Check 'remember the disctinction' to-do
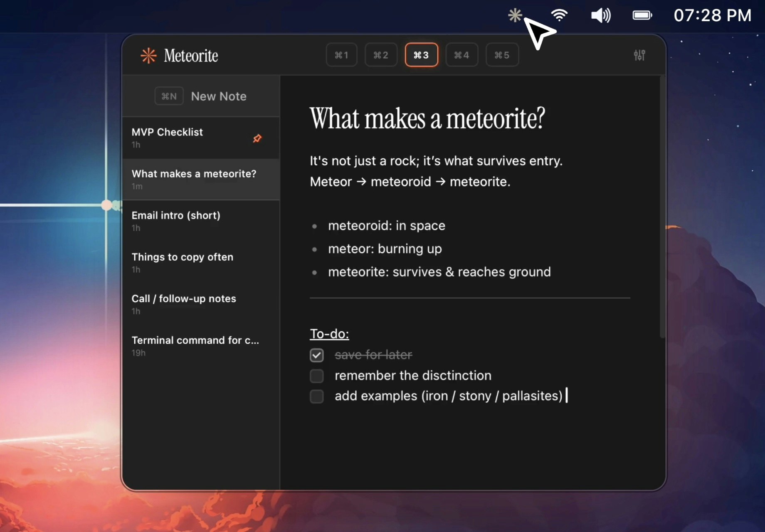 pyautogui.click(x=316, y=376)
